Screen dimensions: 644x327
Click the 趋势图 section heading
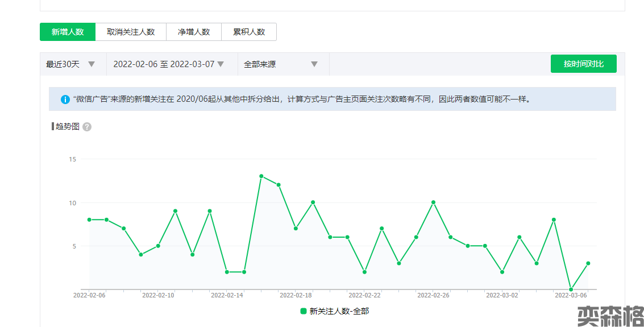pos(67,126)
